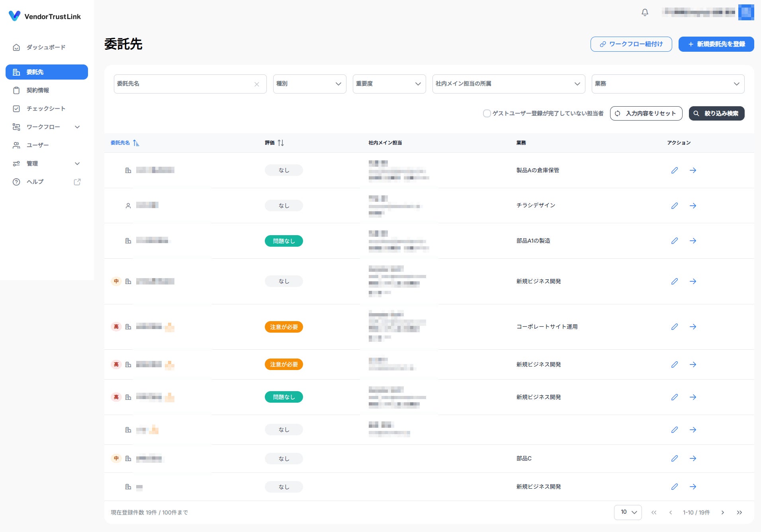Select 委託先 in the sidebar
Viewport: 761px width, 532px height.
(x=47, y=72)
